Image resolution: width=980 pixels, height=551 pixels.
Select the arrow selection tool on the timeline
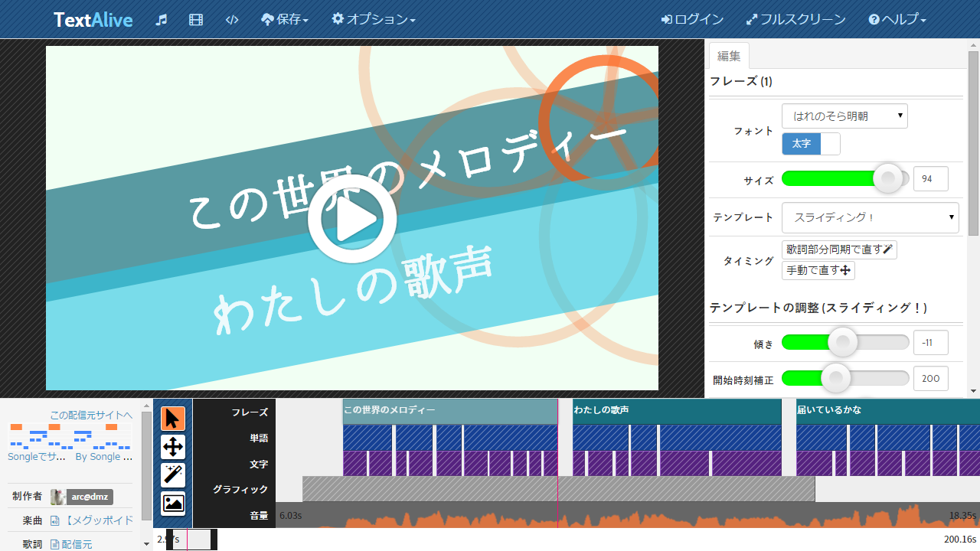[x=172, y=419]
